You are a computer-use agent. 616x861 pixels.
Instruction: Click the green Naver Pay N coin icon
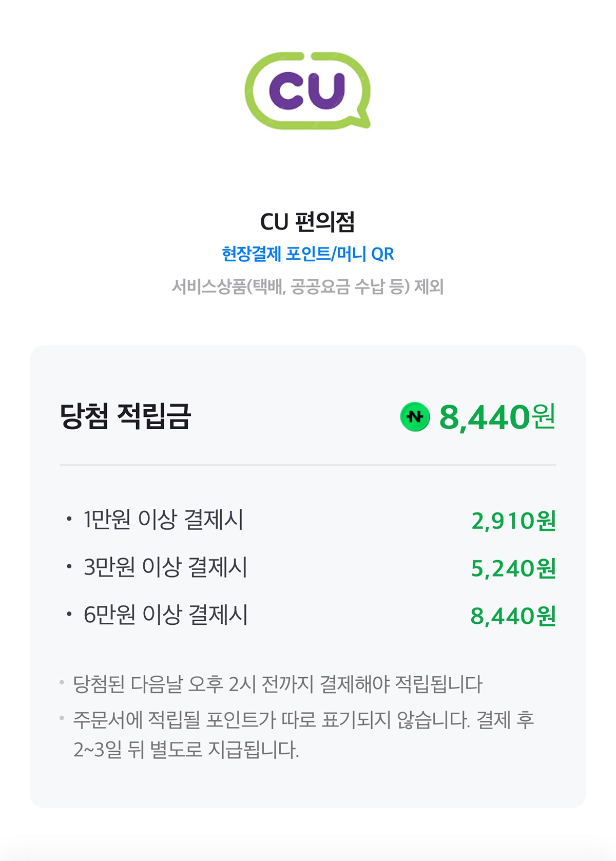pyautogui.click(x=415, y=417)
